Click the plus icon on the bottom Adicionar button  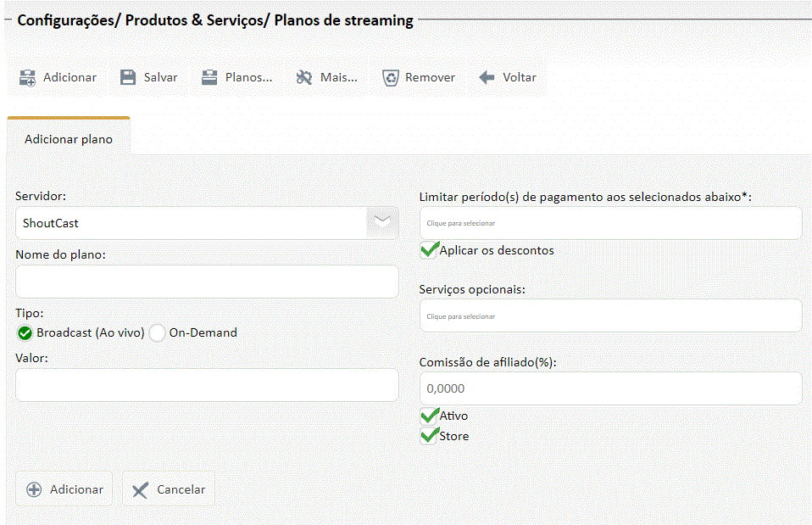[x=34, y=489]
